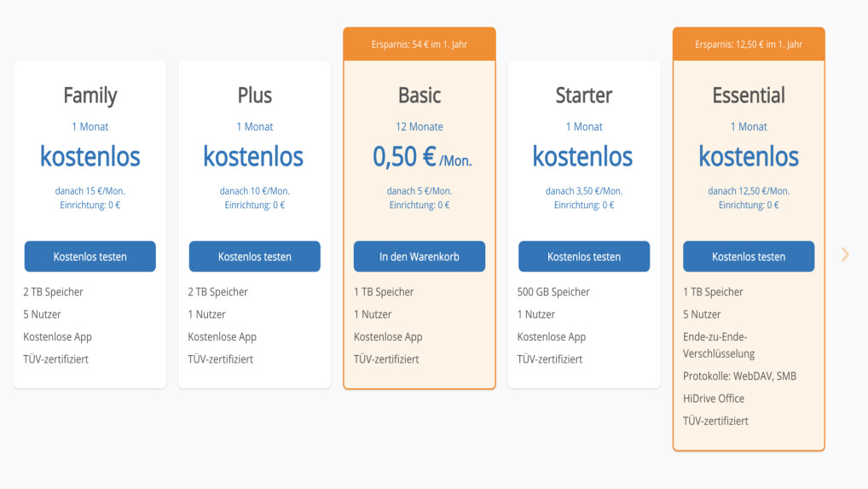The image size is (868, 489).
Task: Click the HiDrive Office feature line
Action: pos(714,399)
